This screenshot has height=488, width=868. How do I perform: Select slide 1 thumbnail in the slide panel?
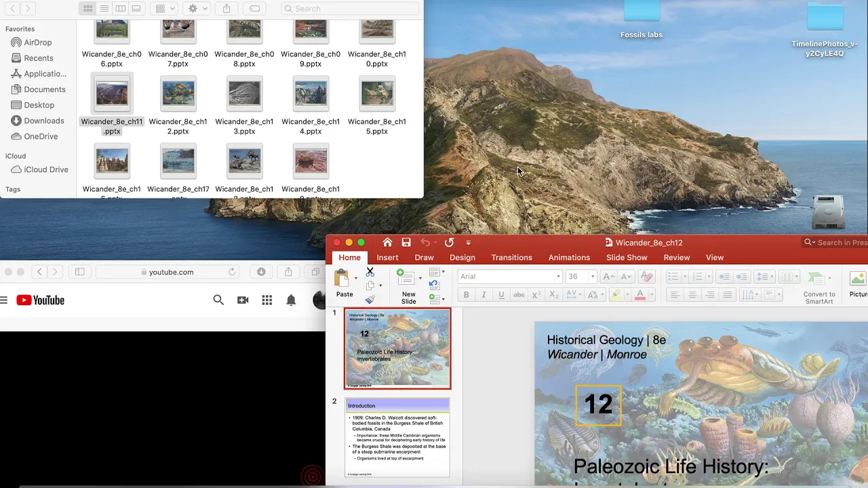[397, 348]
